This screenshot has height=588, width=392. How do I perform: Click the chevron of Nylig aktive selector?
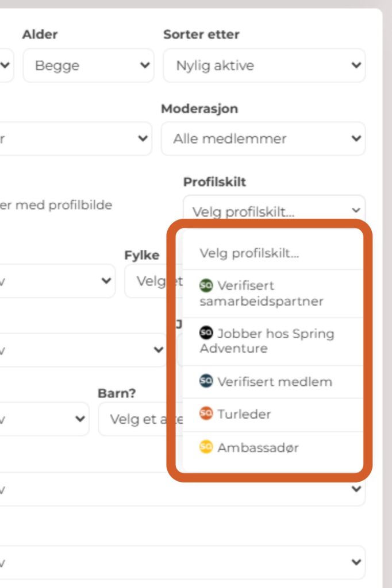(356, 65)
